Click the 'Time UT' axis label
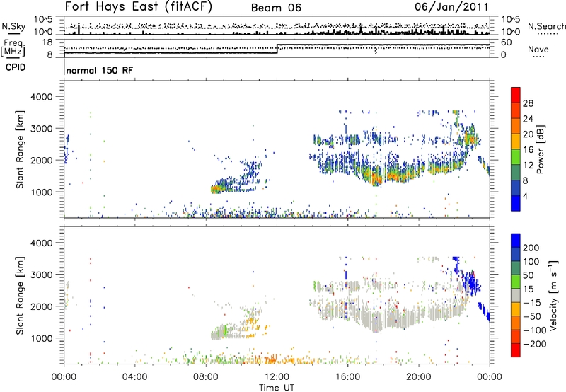This screenshot has height=392, width=566. pyautogui.click(x=277, y=388)
